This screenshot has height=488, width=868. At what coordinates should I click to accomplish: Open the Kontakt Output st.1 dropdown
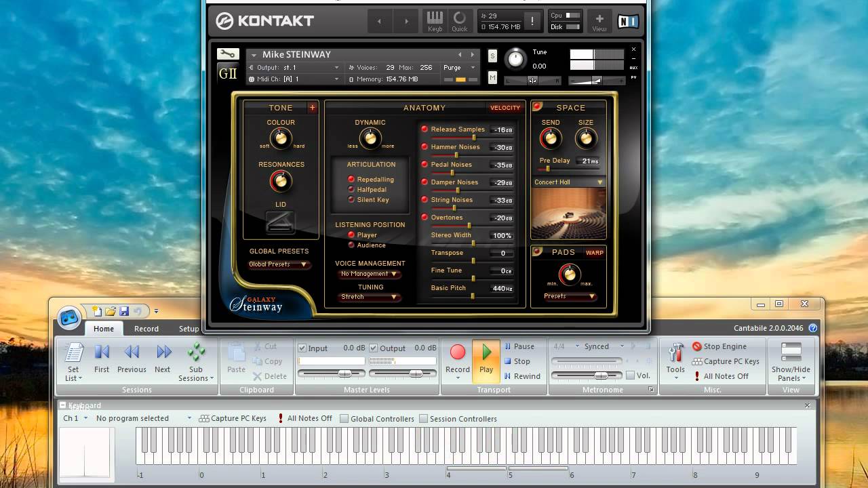295,68
